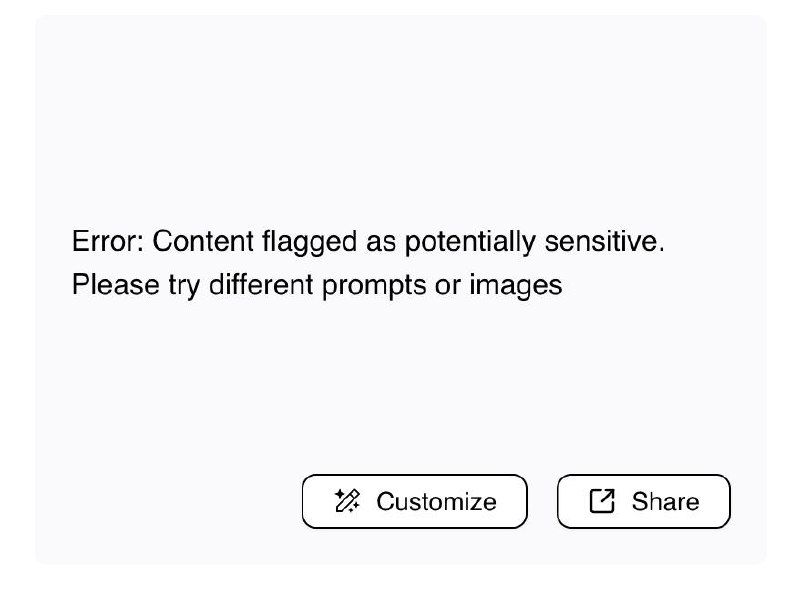Screen dimensions: 800x596
Task: Click the Customize button
Action: (414, 501)
